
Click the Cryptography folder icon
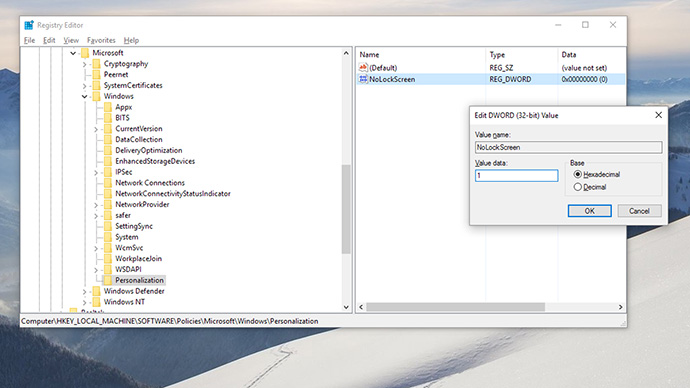click(96, 64)
